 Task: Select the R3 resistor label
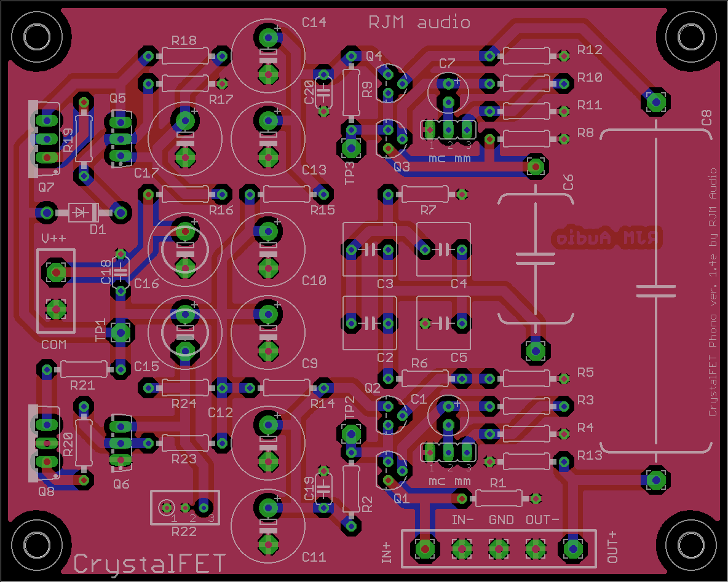pos(585,400)
